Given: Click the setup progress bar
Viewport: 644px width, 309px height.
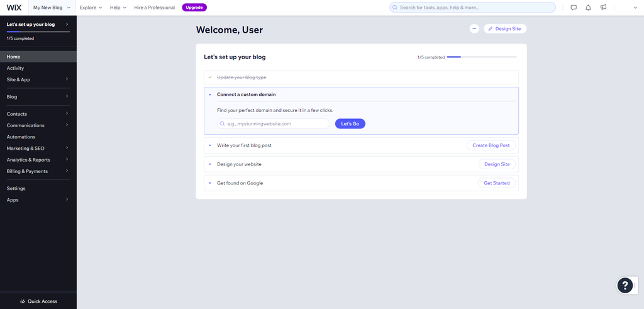Looking at the screenshot, I should coord(482,57).
